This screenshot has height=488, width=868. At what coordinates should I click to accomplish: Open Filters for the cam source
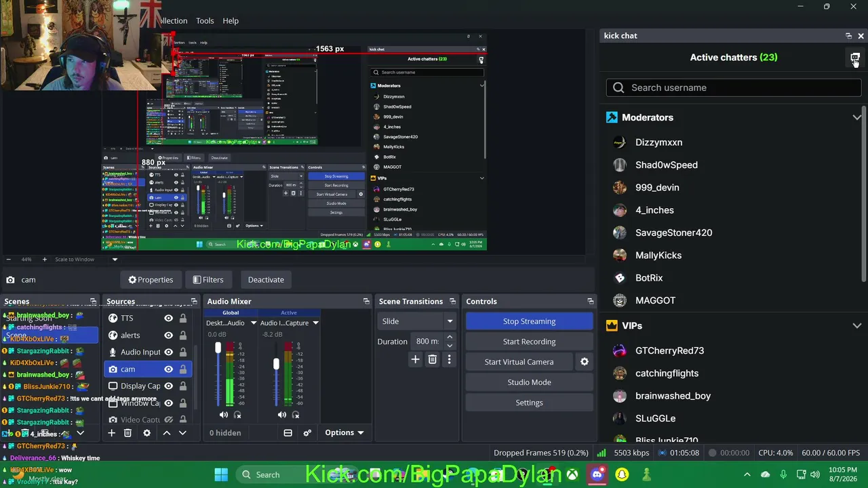(x=208, y=280)
